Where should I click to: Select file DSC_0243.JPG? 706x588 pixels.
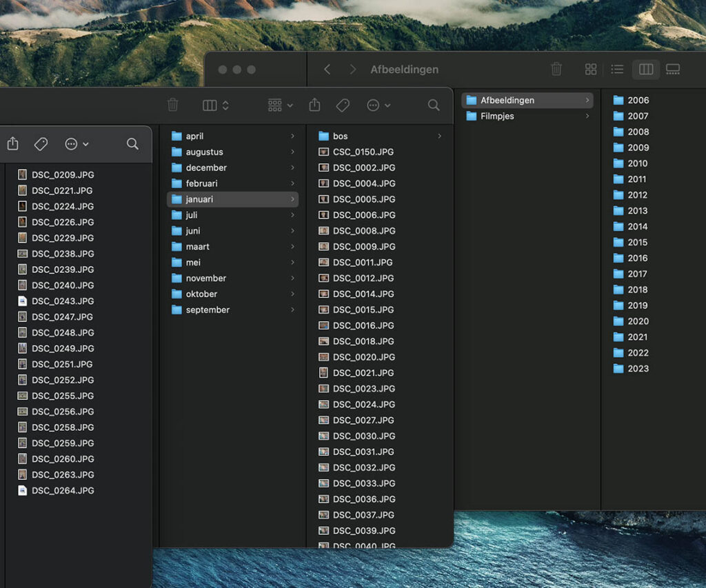click(62, 301)
